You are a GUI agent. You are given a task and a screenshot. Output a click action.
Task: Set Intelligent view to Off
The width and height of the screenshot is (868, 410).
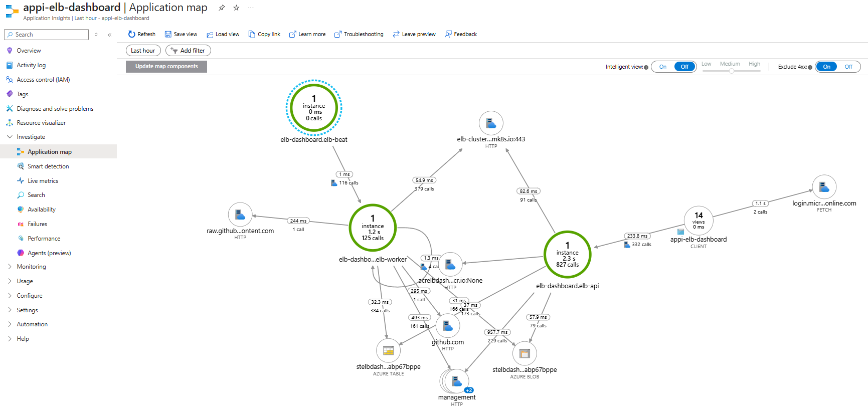coord(684,67)
